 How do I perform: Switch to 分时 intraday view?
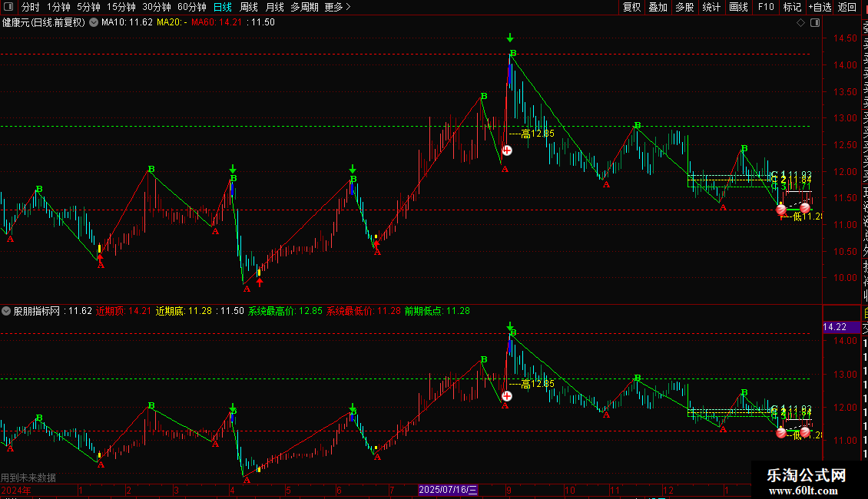(31, 7)
